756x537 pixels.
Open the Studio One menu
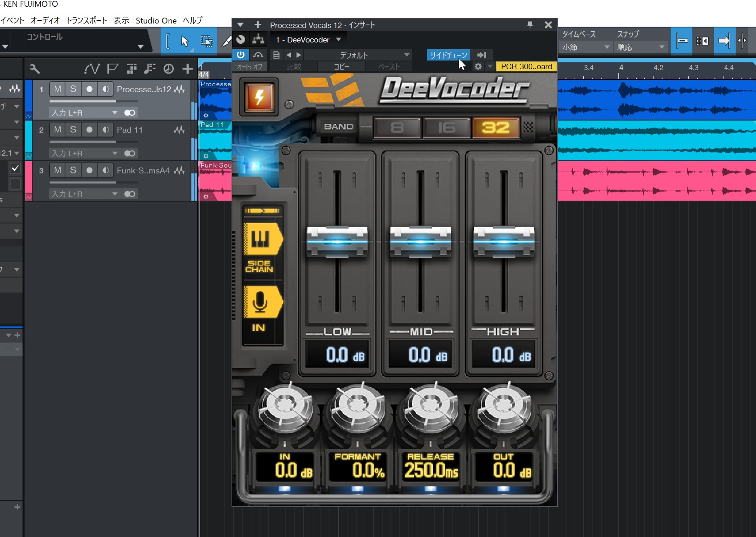[156, 20]
